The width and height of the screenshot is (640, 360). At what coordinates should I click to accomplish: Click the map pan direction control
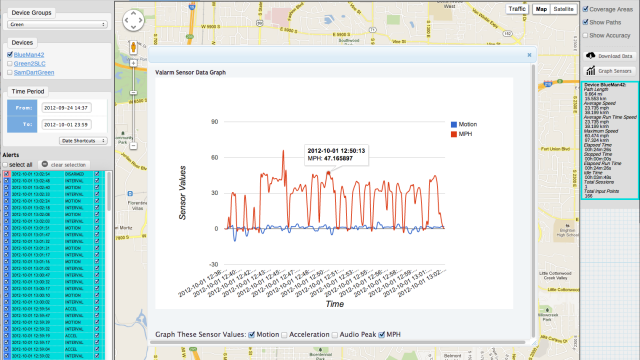click(133, 20)
